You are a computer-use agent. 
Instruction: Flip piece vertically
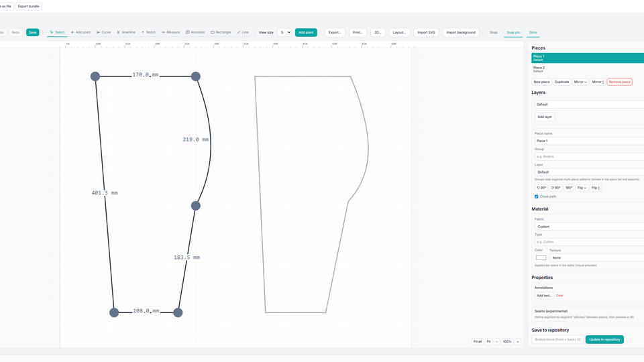(x=596, y=188)
